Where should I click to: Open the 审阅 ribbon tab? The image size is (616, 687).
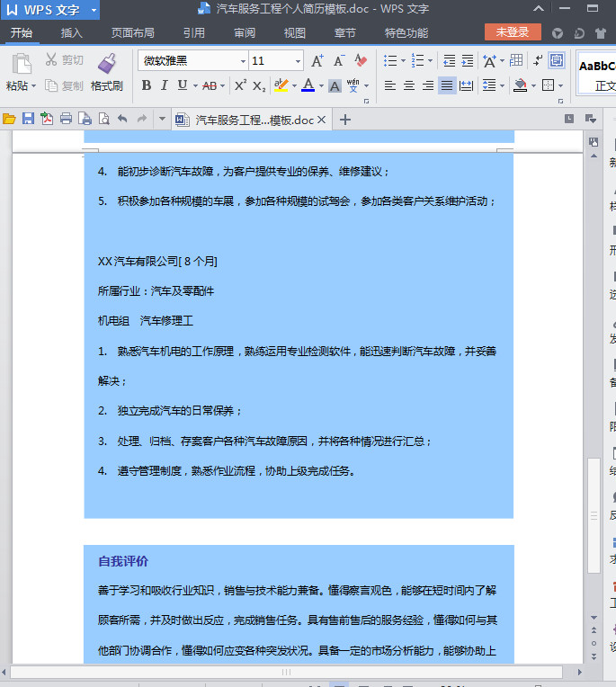245,33
